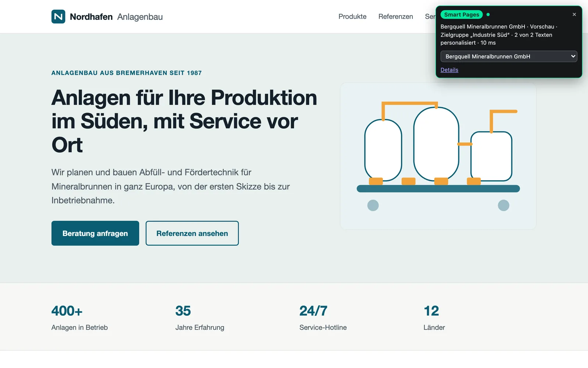Open the Referenzen navigation item
Screen dimensions: 588x368
396,17
